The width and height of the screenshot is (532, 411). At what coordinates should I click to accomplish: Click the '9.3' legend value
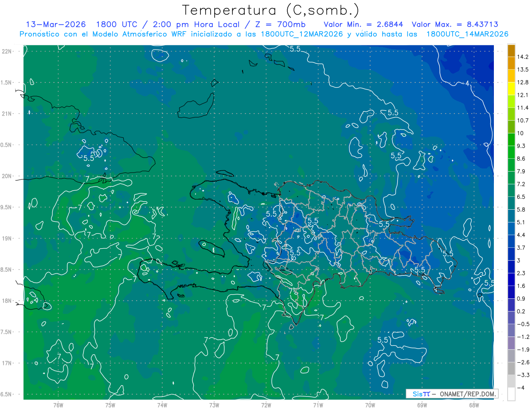pyautogui.click(x=521, y=146)
